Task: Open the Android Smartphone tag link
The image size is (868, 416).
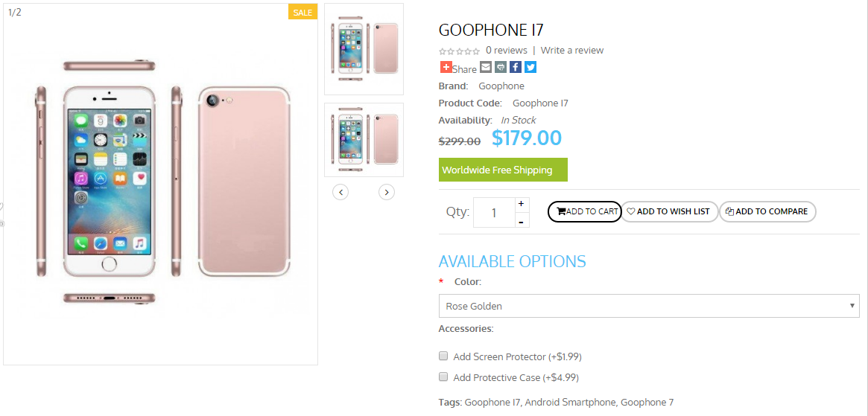Action: tap(570, 402)
